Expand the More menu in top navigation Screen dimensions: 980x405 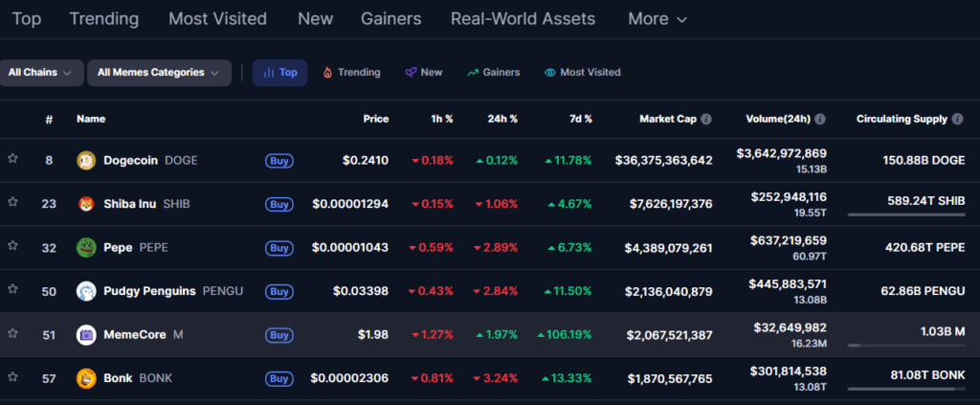pyautogui.click(x=657, y=19)
